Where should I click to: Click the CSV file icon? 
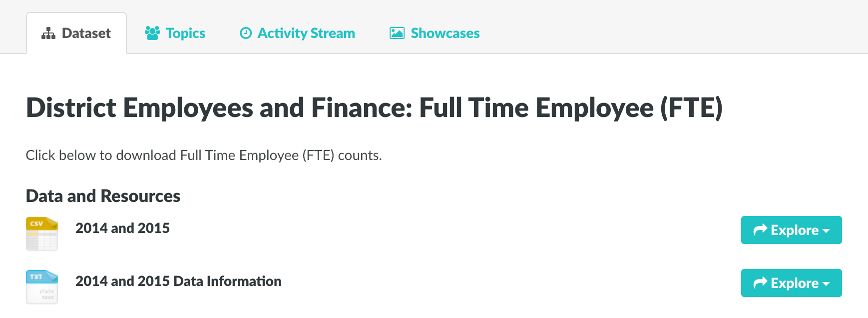(x=42, y=233)
